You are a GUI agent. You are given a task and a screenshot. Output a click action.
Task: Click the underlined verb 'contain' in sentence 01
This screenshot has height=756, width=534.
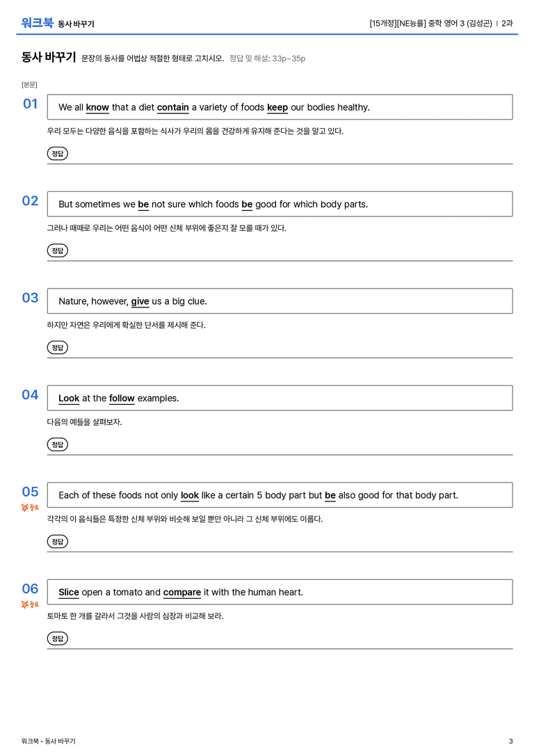(173, 108)
